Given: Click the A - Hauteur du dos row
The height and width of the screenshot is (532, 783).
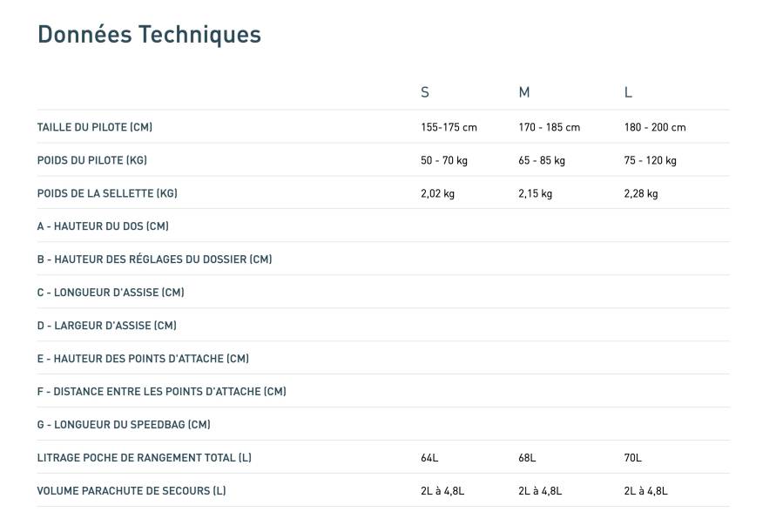Looking at the screenshot, I should point(103,226).
